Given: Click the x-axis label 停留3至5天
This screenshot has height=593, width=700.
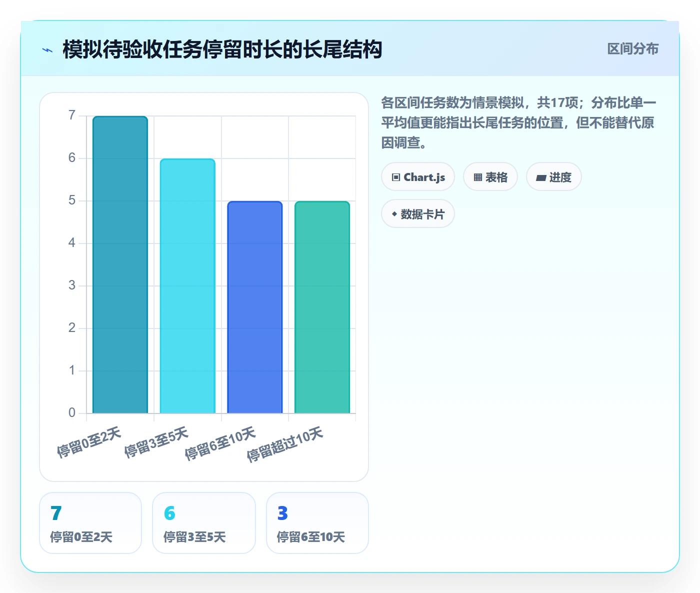Looking at the screenshot, I should coord(156,442).
